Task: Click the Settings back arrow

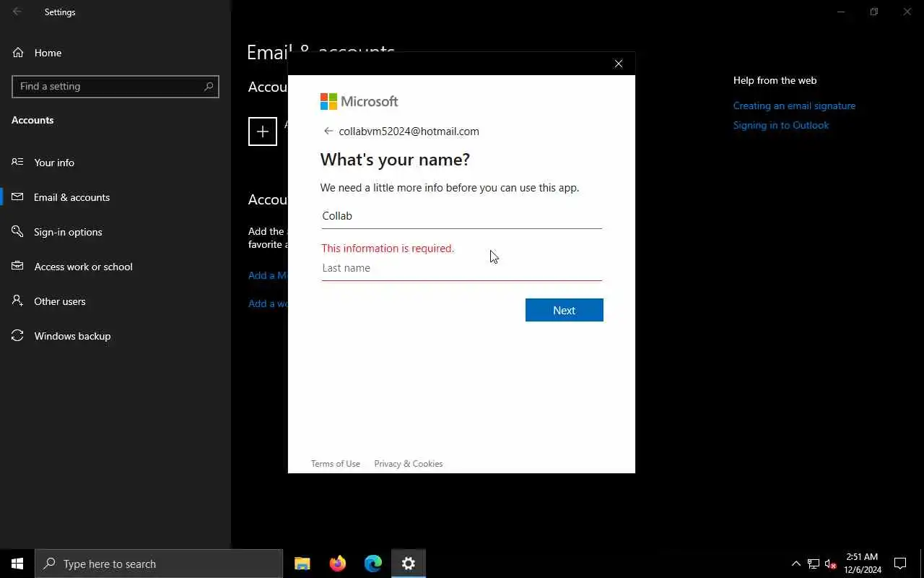Action: tap(17, 12)
